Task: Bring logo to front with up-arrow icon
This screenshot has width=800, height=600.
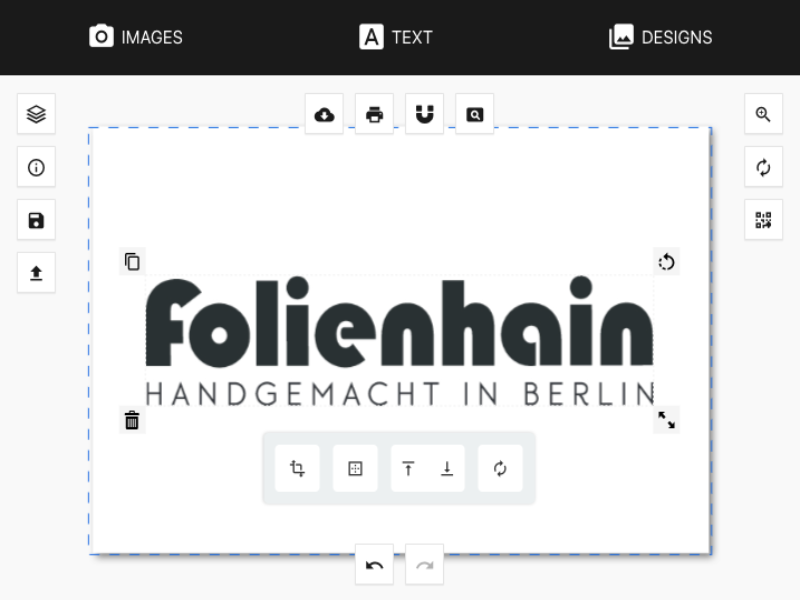Action: [x=408, y=468]
